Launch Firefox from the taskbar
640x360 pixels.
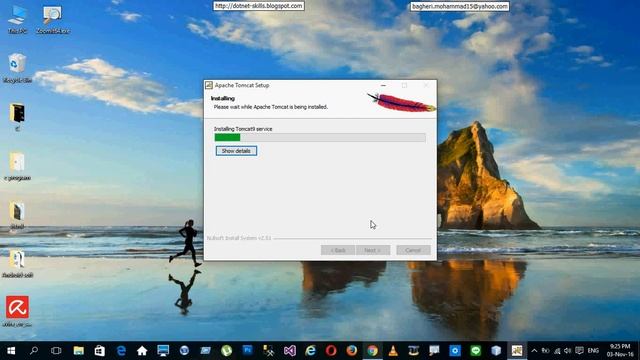[352, 351]
